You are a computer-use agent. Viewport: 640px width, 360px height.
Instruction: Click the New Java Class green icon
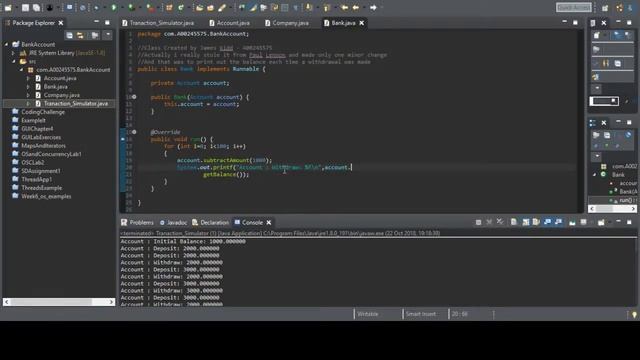point(181,7)
